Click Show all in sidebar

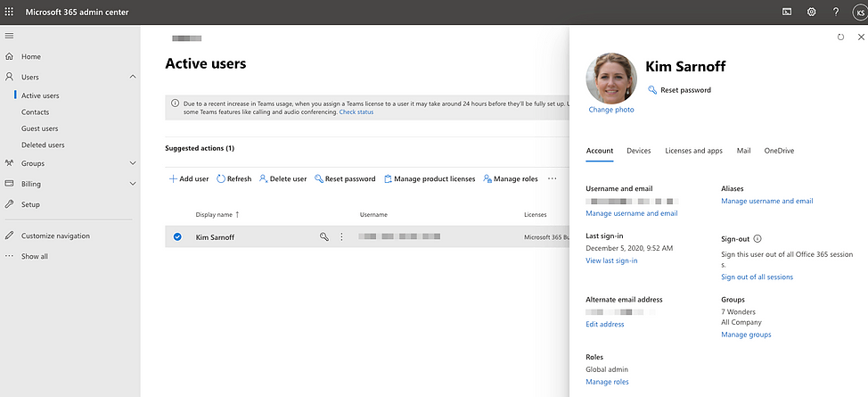(x=35, y=256)
